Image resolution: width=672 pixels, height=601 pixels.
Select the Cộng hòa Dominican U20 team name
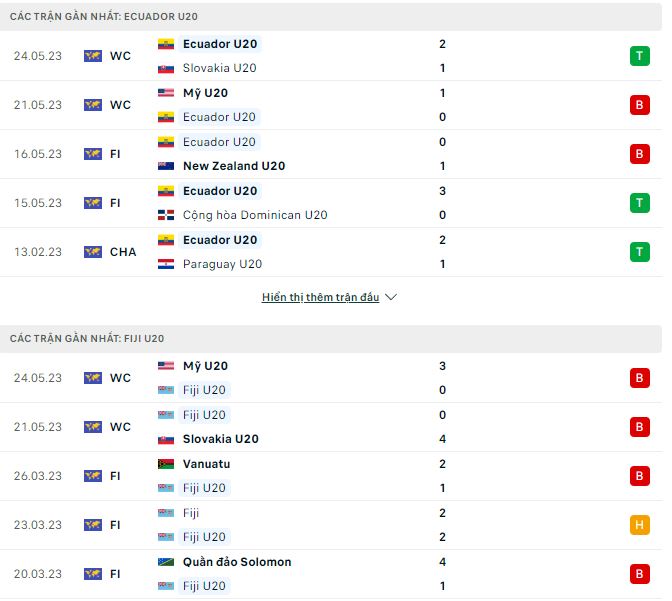point(255,215)
